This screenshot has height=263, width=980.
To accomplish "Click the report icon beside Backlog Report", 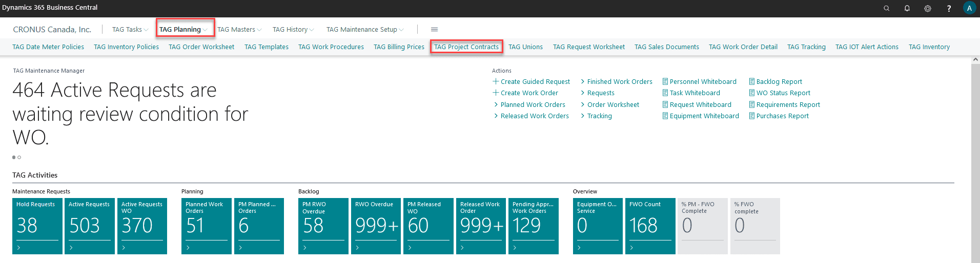I will (752, 81).
